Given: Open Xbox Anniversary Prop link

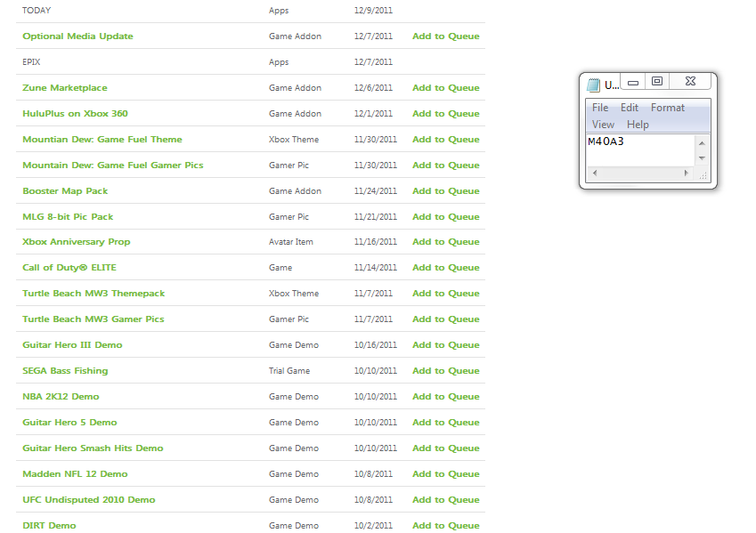Looking at the screenshot, I should [x=77, y=242].
